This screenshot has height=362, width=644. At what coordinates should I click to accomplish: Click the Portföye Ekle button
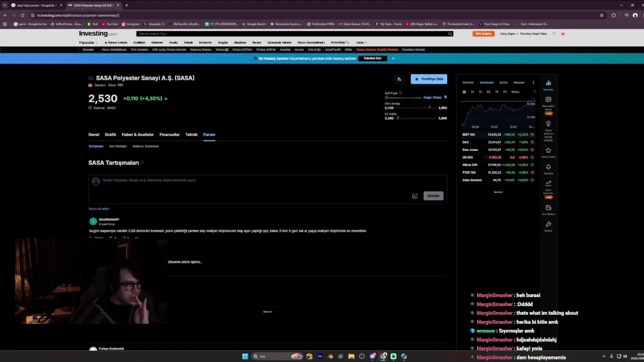429,79
